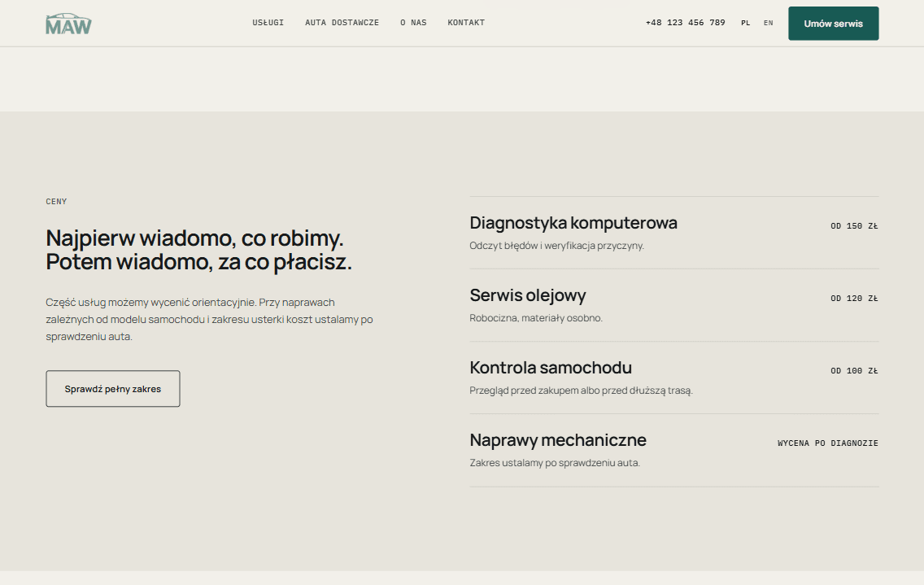Select the Serwis olejowy heading

[x=527, y=295]
